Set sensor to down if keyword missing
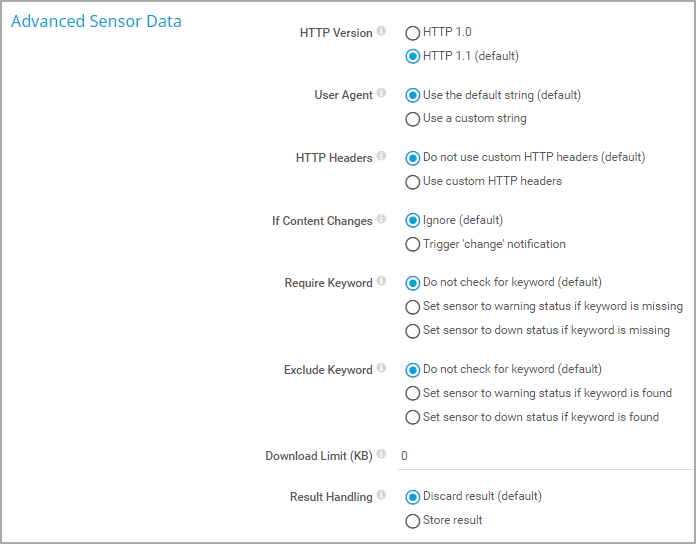The height and width of the screenshot is (544, 696). click(412, 331)
